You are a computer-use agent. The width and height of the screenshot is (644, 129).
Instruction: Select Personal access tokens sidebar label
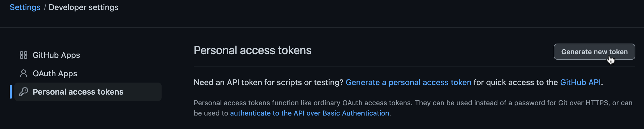(78, 92)
